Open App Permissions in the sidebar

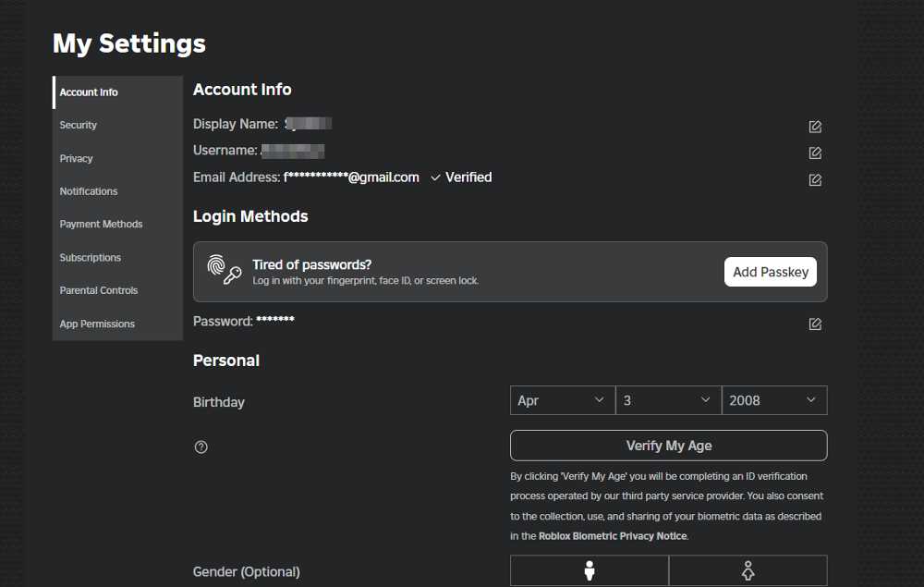click(x=97, y=324)
